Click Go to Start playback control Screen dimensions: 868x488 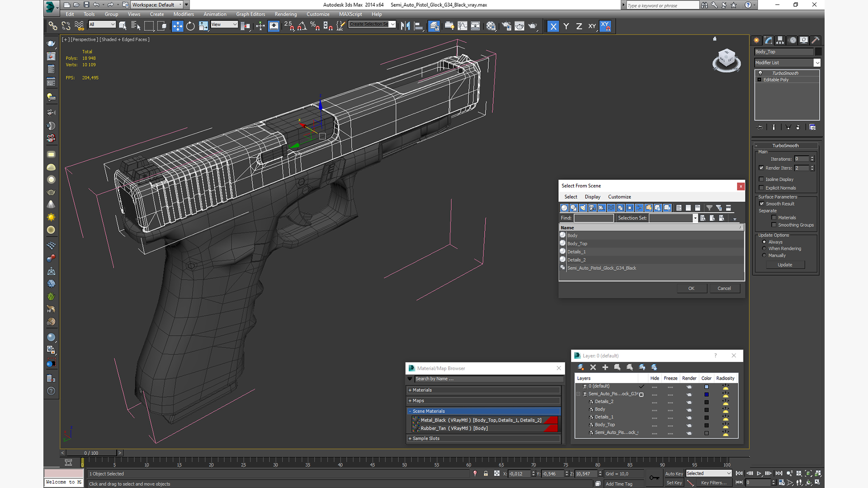click(x=739, y=474)
